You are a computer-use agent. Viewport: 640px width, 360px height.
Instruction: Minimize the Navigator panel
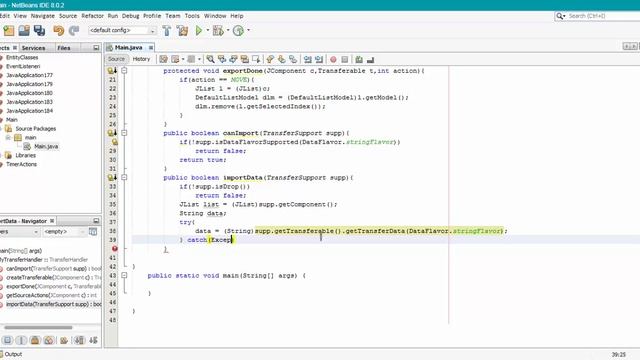(x=96, y=221)
